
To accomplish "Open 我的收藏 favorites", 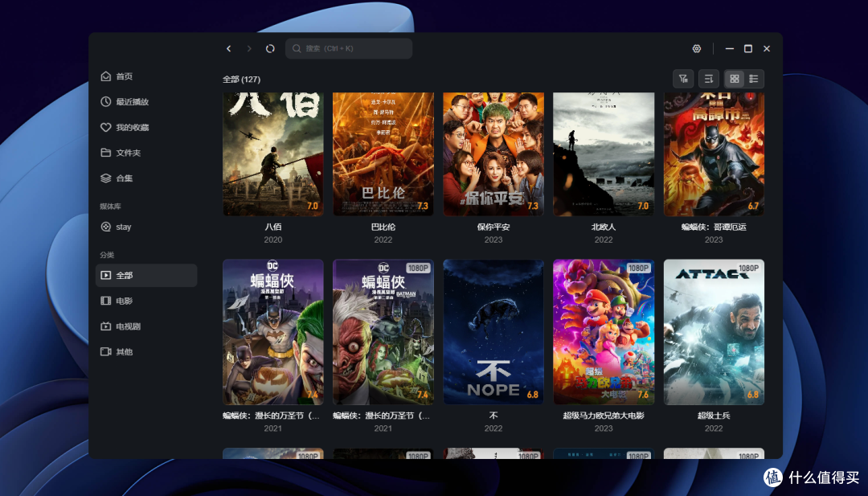I will click(x=147, y=127).
